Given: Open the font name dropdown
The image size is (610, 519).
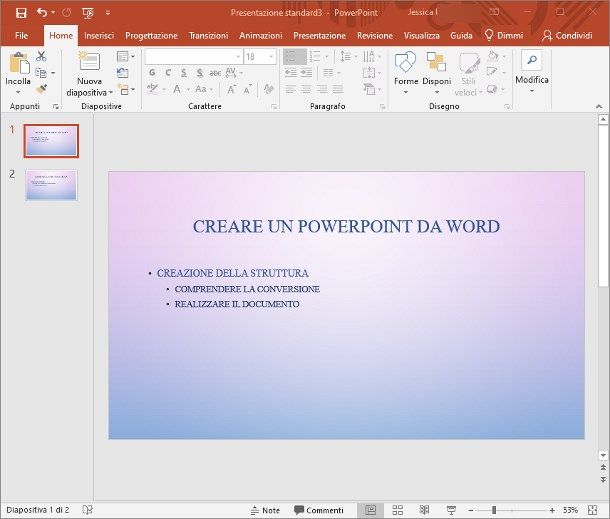Looking at the screenshot, I should 238,57.
